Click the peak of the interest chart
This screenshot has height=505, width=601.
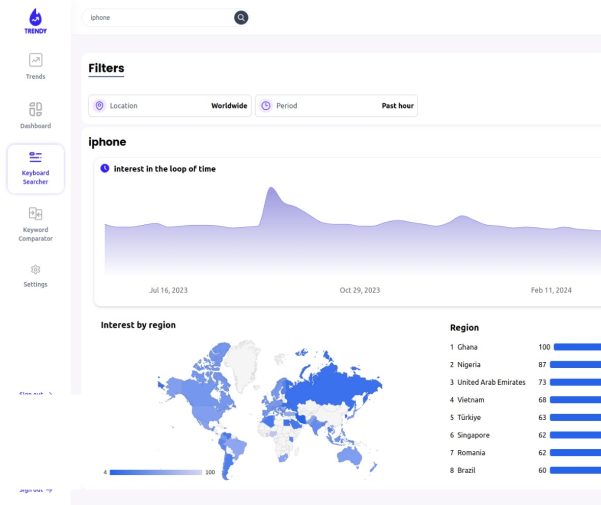tap(271, 188)
